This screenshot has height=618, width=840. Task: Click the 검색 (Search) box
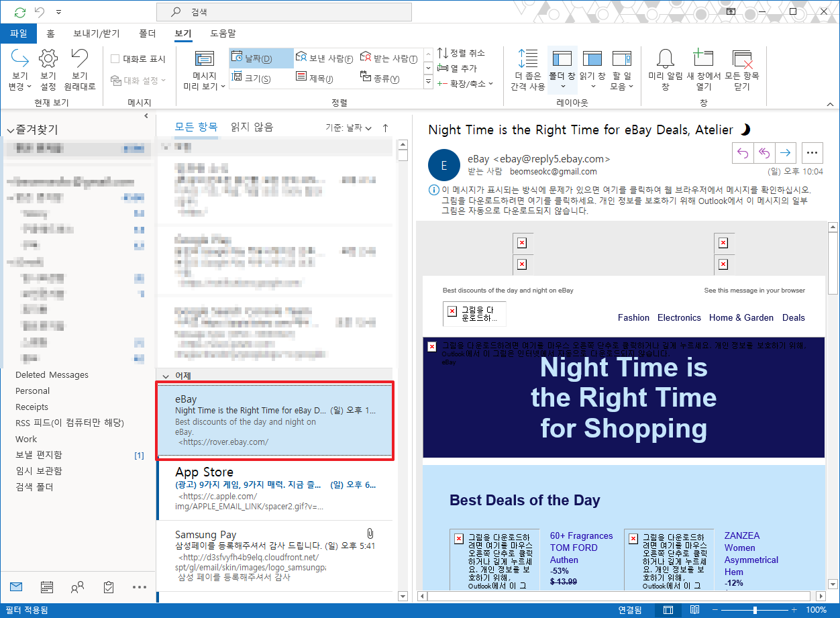point(283,12)
